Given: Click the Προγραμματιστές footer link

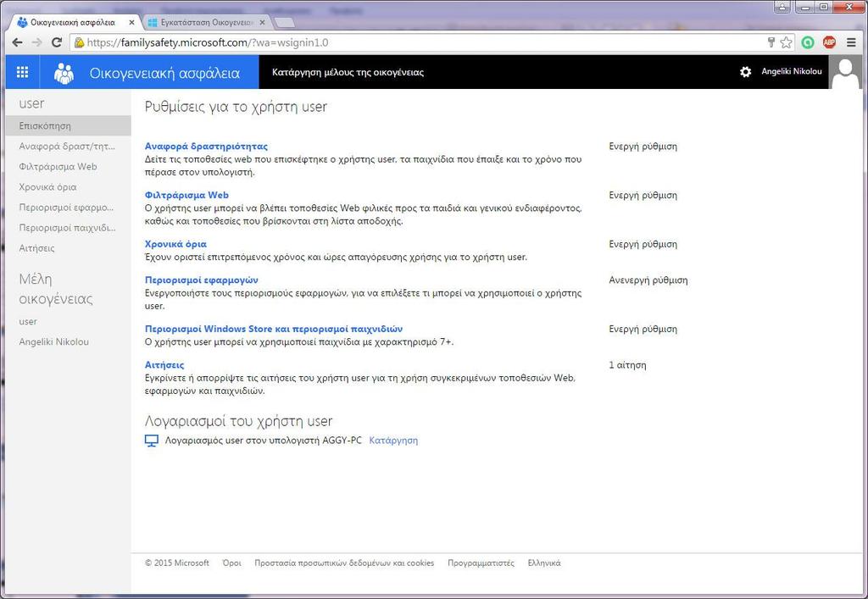Looking at the screenshot, I should click(x=481, y=563).
